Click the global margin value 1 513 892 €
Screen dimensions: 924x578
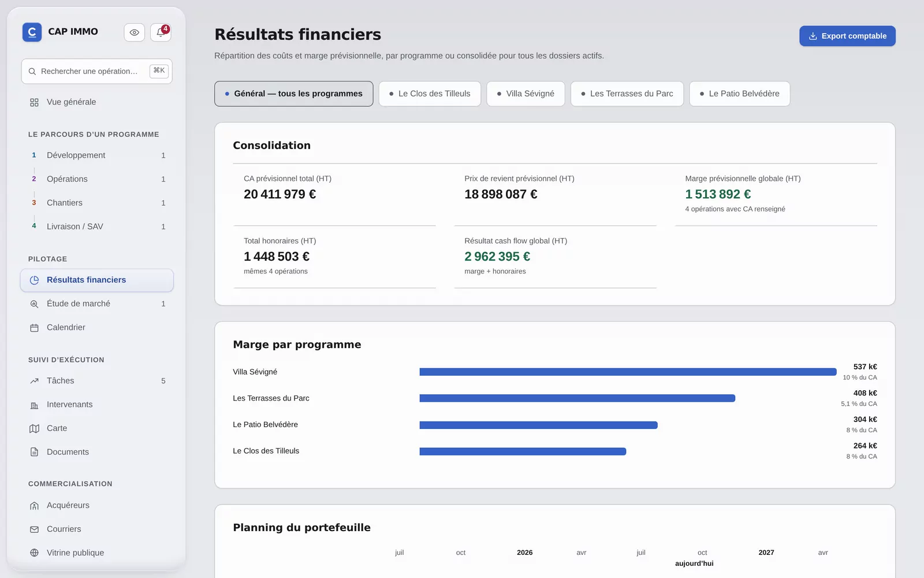718,194
